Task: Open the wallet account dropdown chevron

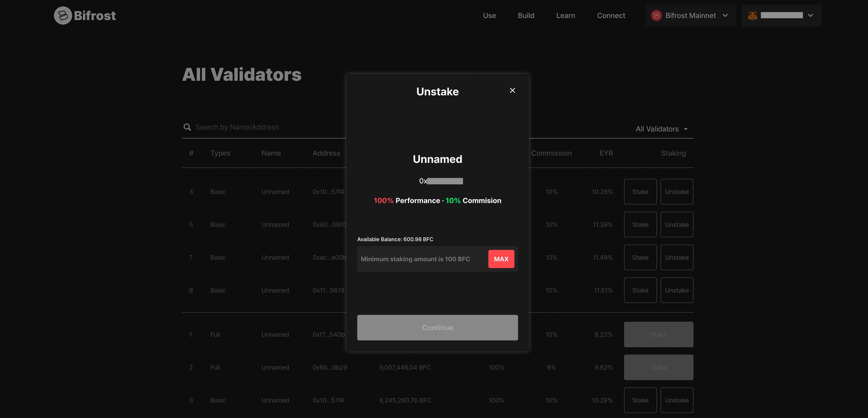Action: (x=810, y=15)
